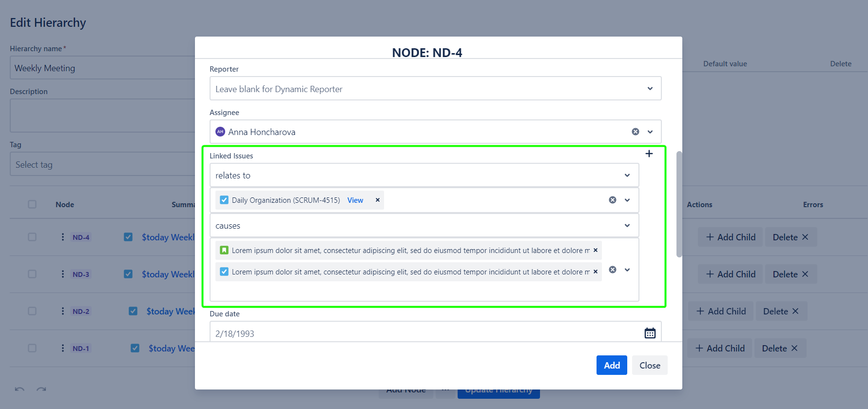Open the causes link type dropdown

[627, 226]
